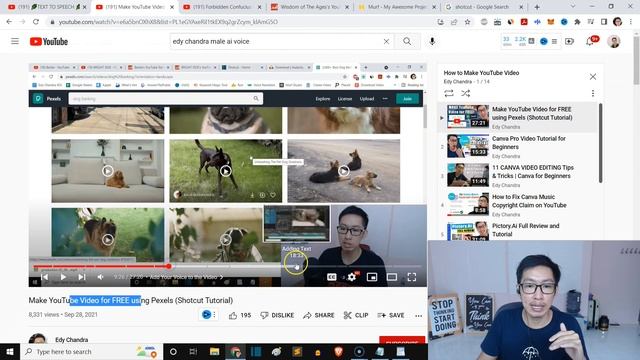Image resolution: width=640 pixels, height=360 pixels.
Task: Enable miniplayer mode
Action: pyautogui.click(x=372, y=277)
